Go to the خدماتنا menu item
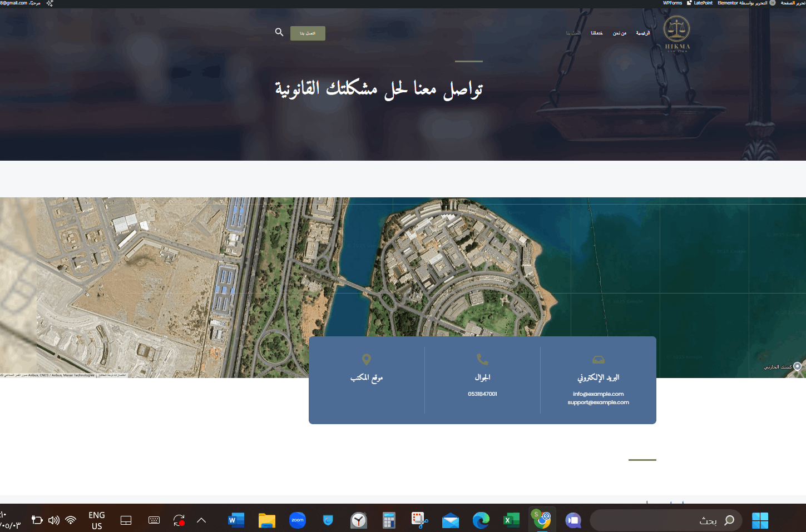 click(596, 33)
